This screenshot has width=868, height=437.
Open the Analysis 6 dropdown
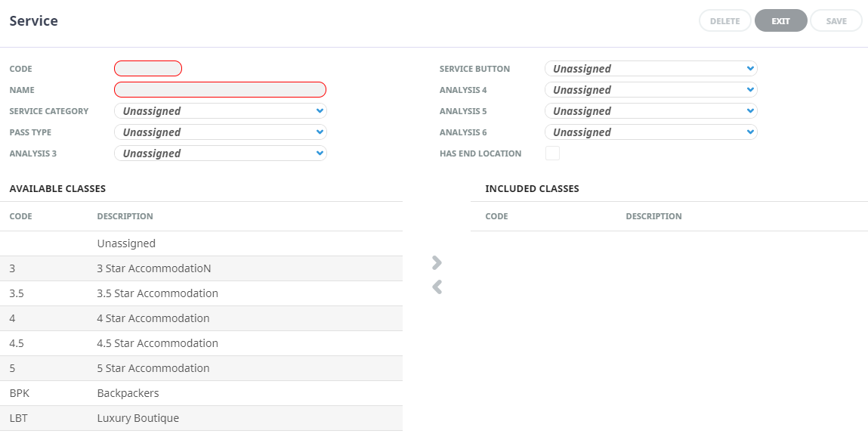650,132
